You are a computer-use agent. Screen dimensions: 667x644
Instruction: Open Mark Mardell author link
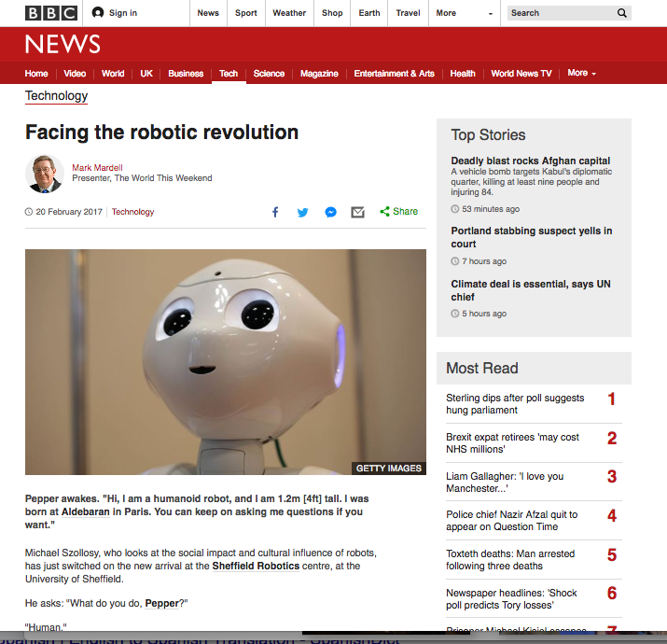tap(97, 168)
